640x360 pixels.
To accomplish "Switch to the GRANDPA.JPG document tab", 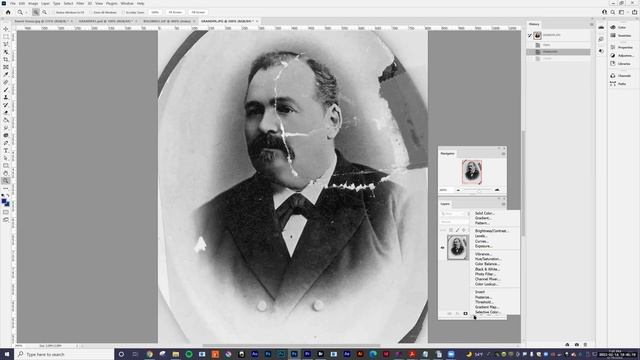I will (x=227, y=21).
